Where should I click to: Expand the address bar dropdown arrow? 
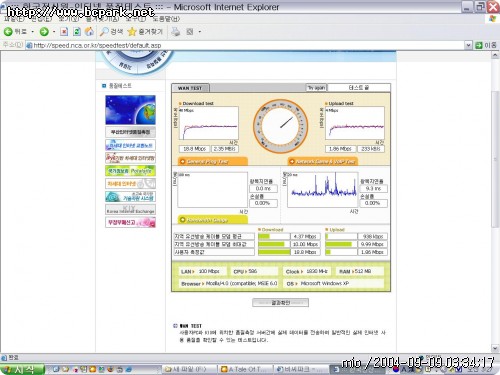(468, 45)
